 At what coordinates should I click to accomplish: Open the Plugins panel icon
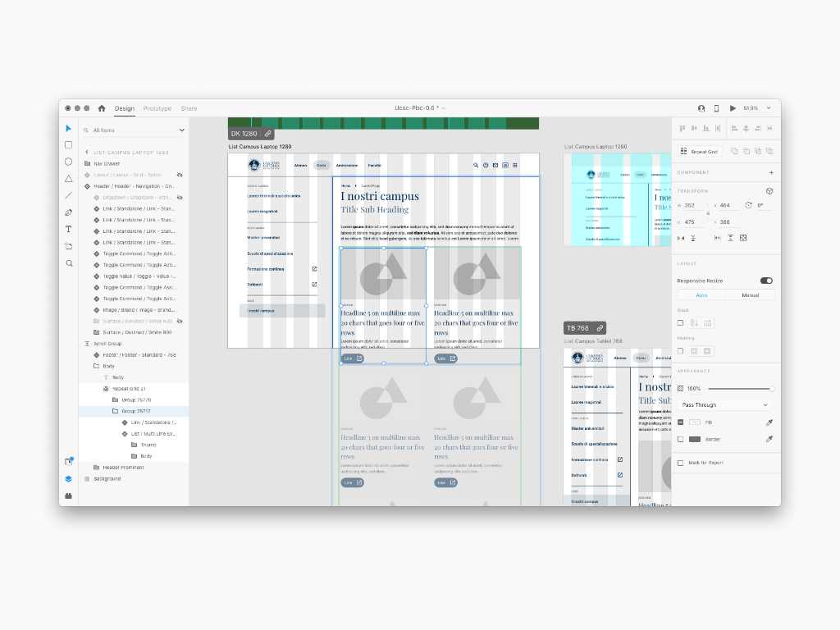[x=69, y=496]
